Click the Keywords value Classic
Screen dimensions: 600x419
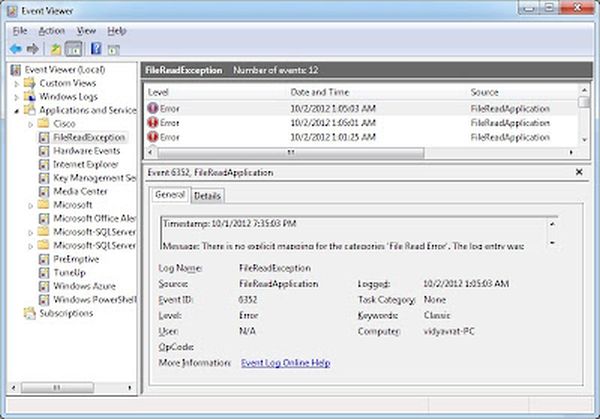click(x=437, y=316)
